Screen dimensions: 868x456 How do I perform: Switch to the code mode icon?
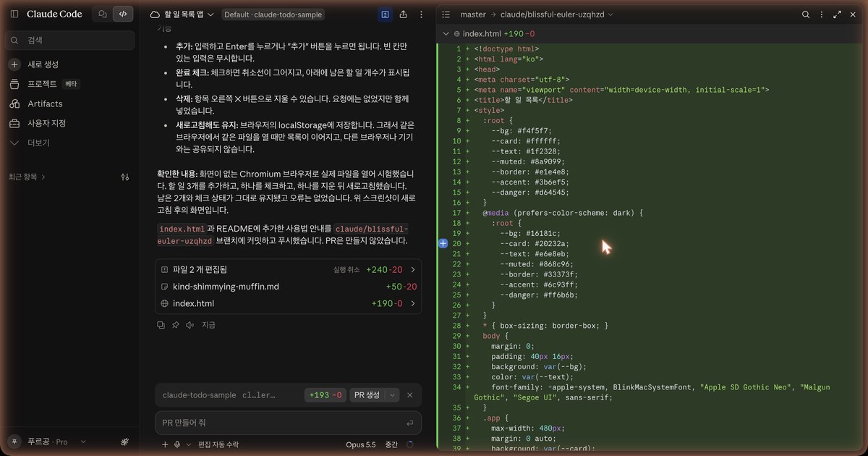coord(123,14)
